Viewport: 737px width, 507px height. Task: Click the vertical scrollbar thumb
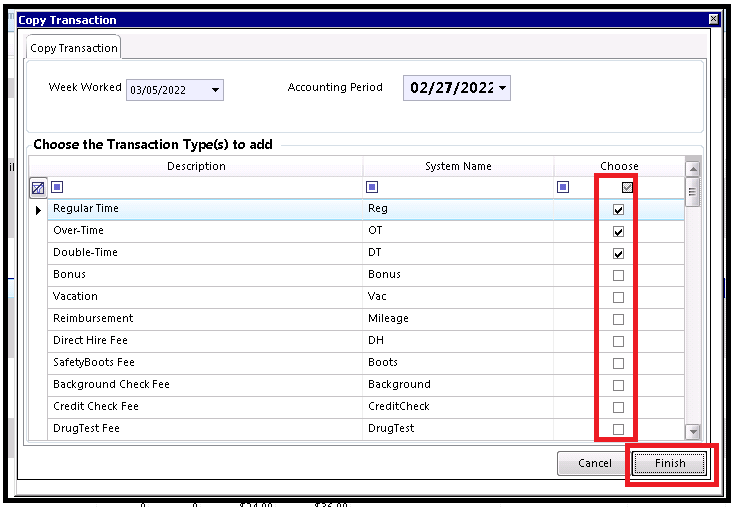pyautogui.click(x=692, y=192)
